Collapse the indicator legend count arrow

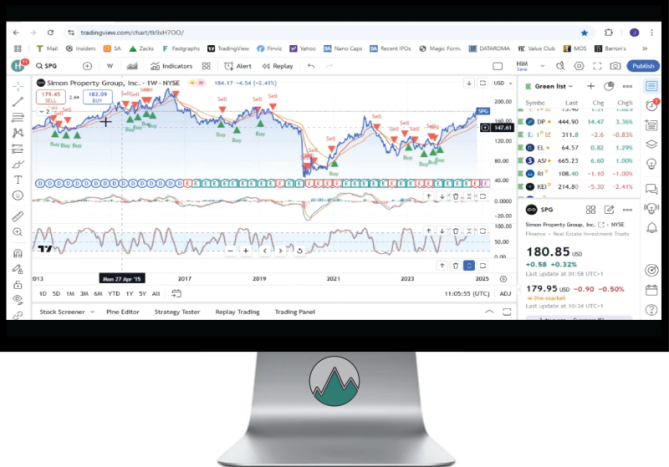pyautogui.click(x=42, y=113)
